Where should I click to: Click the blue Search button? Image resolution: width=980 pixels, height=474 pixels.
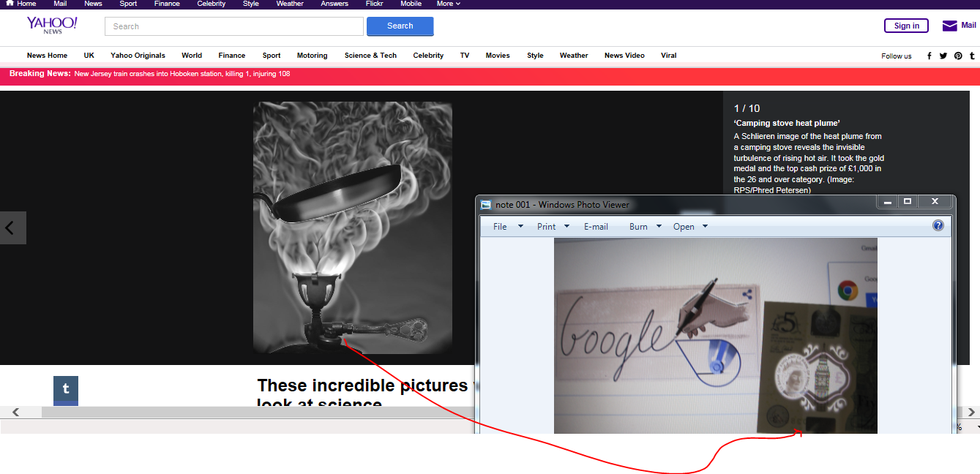tap(400, 26)
